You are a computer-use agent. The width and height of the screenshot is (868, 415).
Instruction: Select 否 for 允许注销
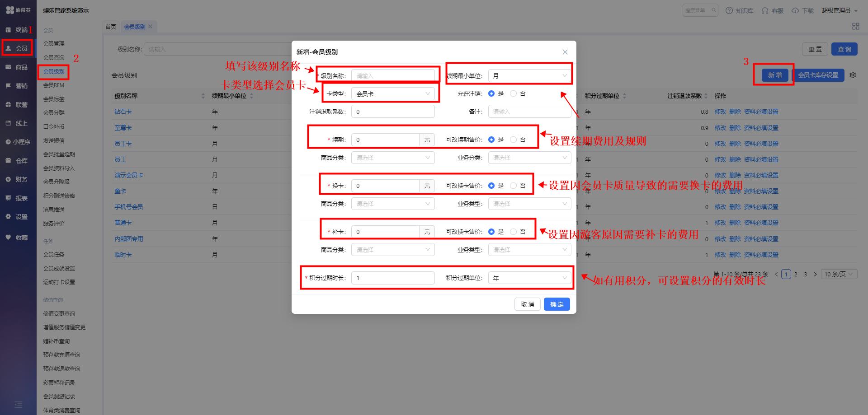pos(513,93)
